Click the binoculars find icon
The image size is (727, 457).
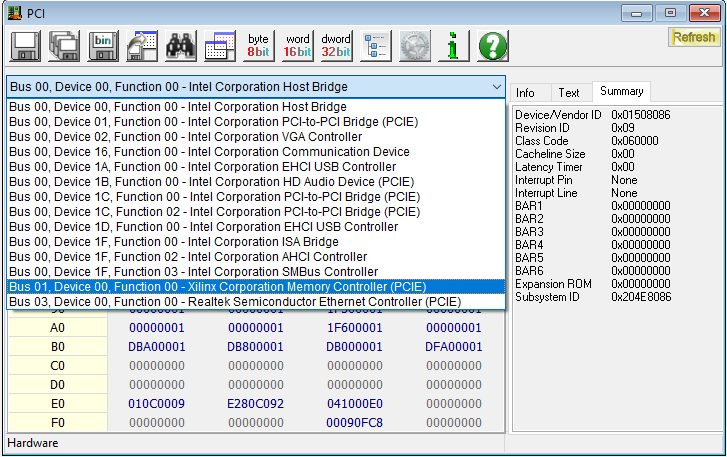click(x=180, y=46)
